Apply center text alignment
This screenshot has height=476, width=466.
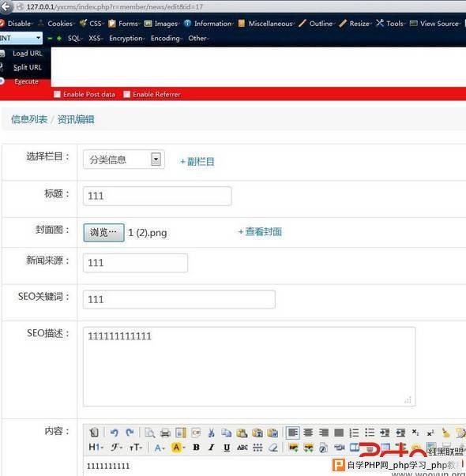point(308,433)
